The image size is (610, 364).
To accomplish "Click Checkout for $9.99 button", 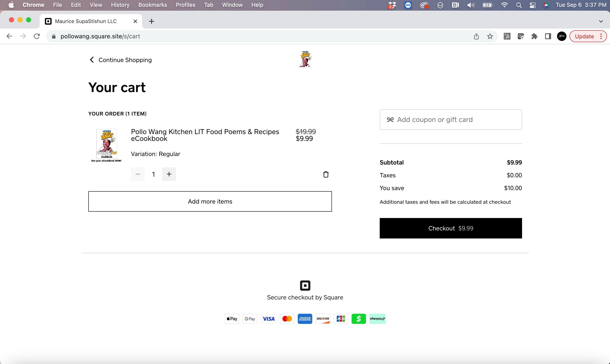I will coord(450,228).
